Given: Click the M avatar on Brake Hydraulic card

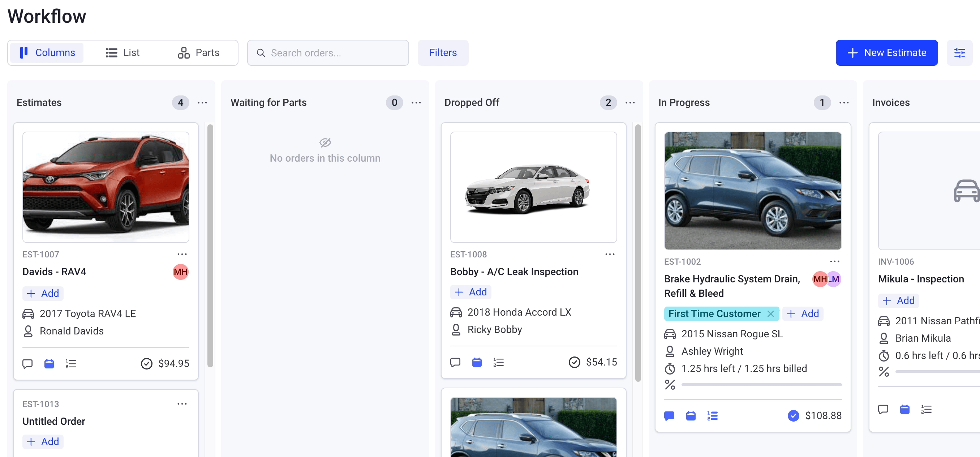Looking at the screenshot, I should (x=835, y=279).
